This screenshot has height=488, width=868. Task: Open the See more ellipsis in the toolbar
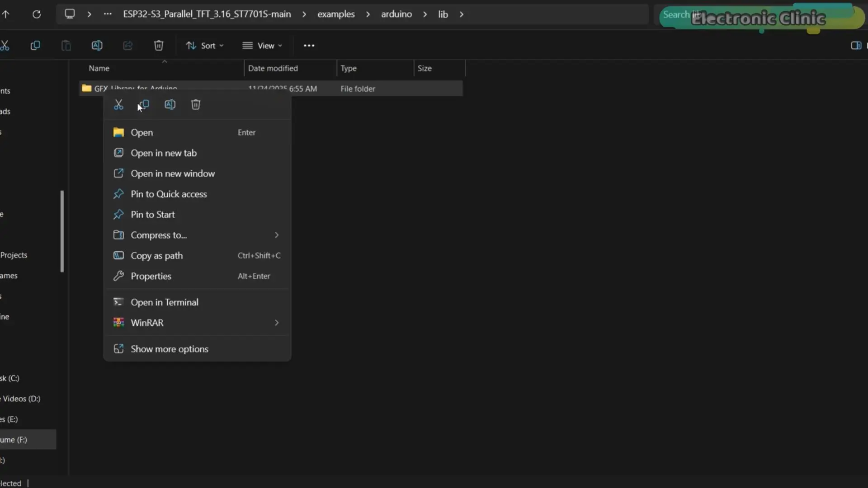coord(309,46)
